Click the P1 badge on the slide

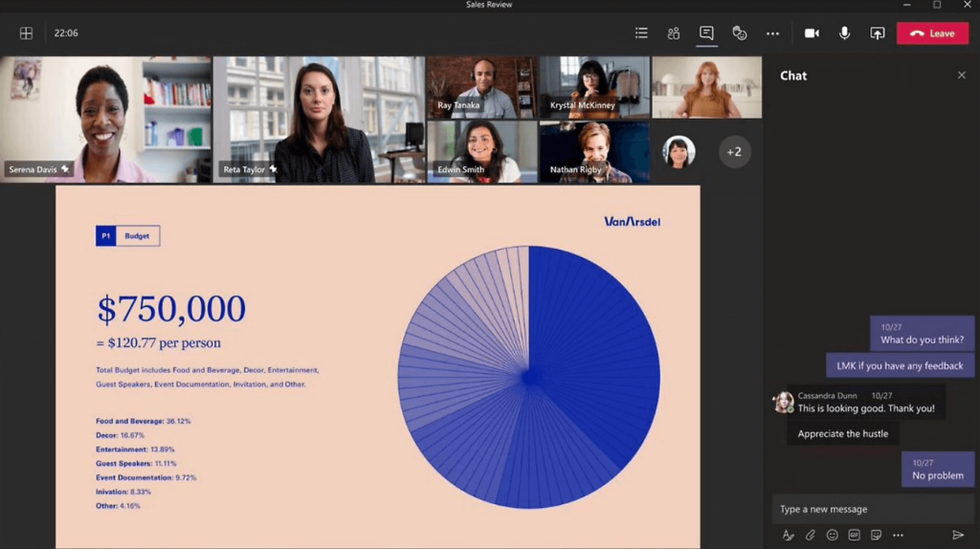(x=105, y=236)
